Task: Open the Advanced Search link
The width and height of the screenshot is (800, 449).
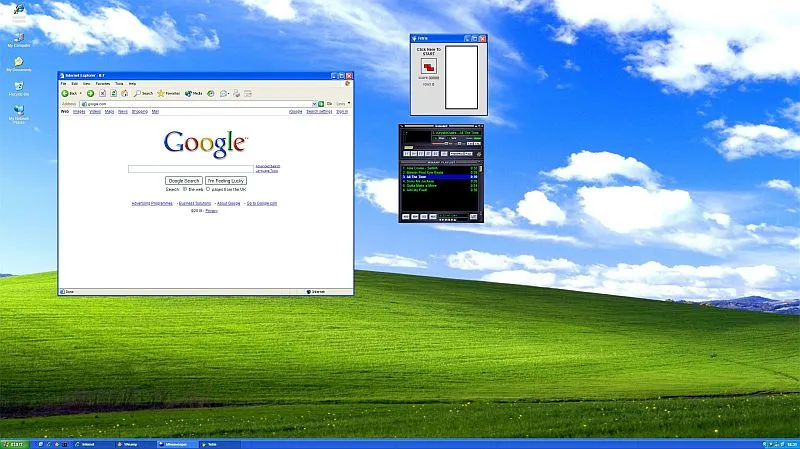Action: [x=268, y=166]
